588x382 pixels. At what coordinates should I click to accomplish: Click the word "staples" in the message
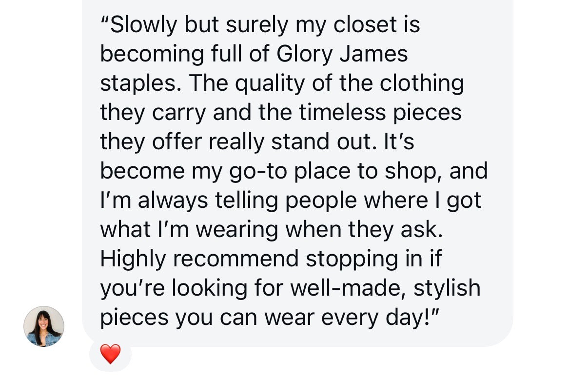pyautogui.click(x=138, y=83)
